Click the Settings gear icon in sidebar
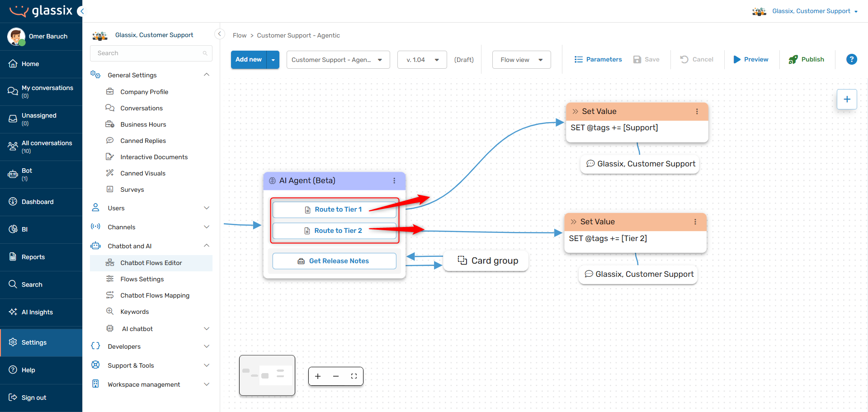Viewport: 868px width, 412px height. click(13, 342)
